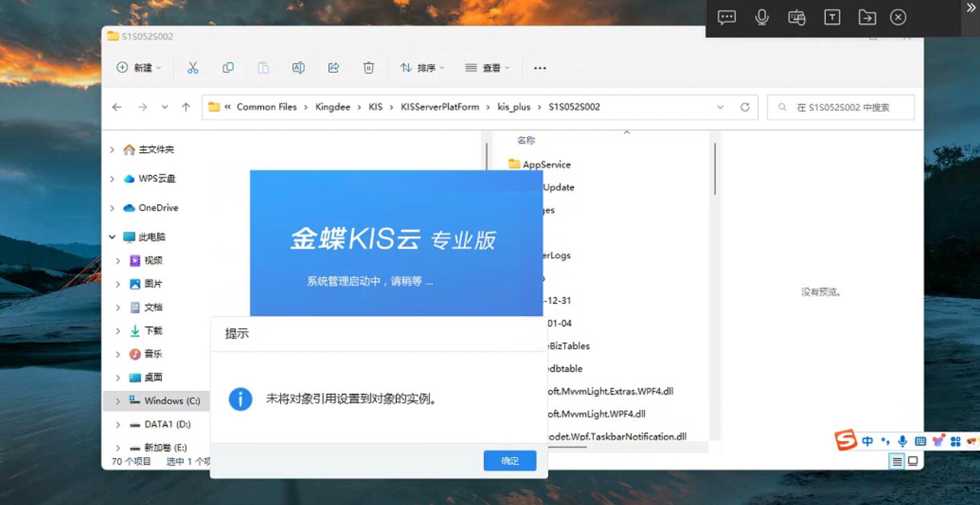Select WPS云盘 in the navigation pane
This screenshot has width=980, height=505.
157,179
